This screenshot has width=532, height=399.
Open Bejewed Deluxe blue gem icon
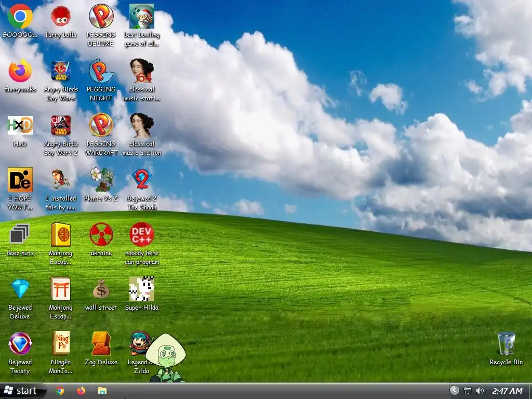tap(20, 289)
